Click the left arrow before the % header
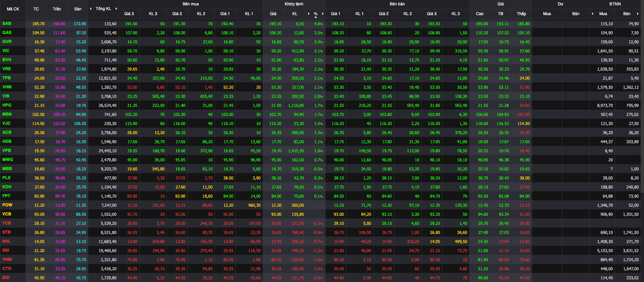 tap(308, 14)
